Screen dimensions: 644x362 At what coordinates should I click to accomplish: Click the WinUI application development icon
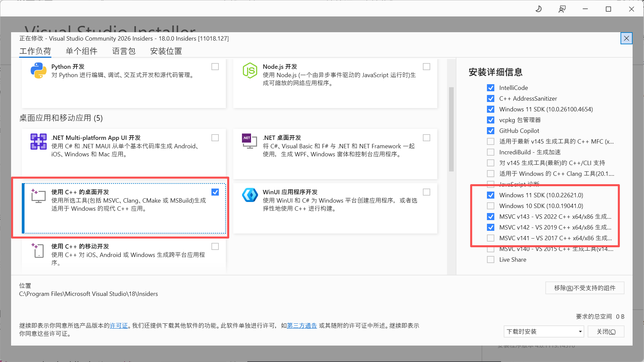[250, 195]
